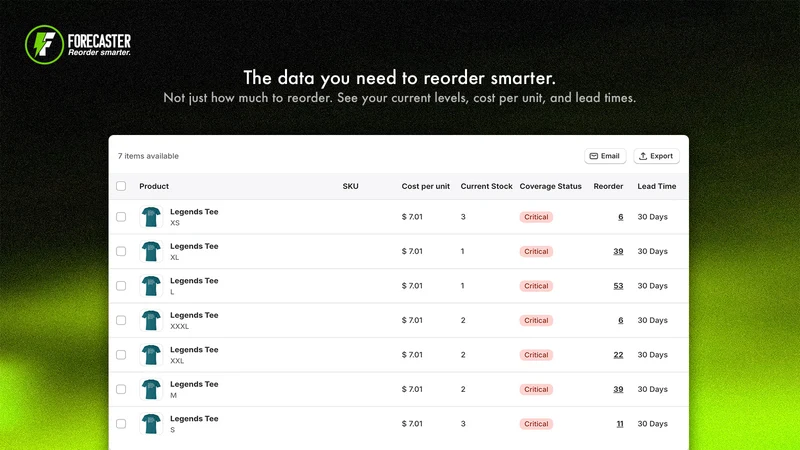
Task: Click the $ 7.01 cost in L row
Action: (412, 286)
